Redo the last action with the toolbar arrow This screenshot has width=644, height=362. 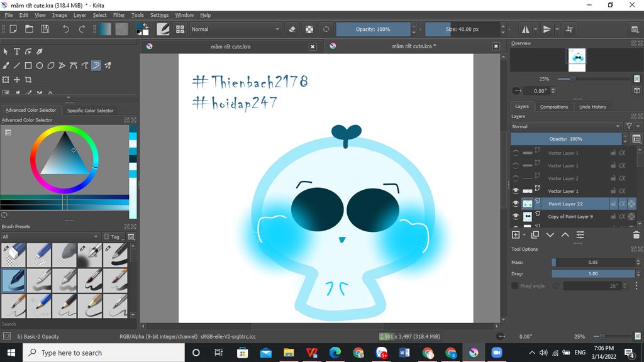click(82, 29)
